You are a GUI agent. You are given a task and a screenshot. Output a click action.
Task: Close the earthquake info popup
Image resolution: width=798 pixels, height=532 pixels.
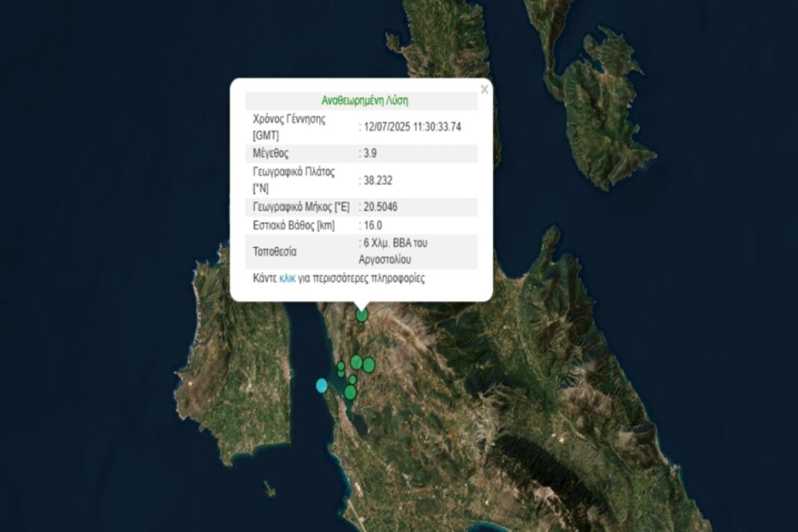pyautogui.click(x=484, y=90)
